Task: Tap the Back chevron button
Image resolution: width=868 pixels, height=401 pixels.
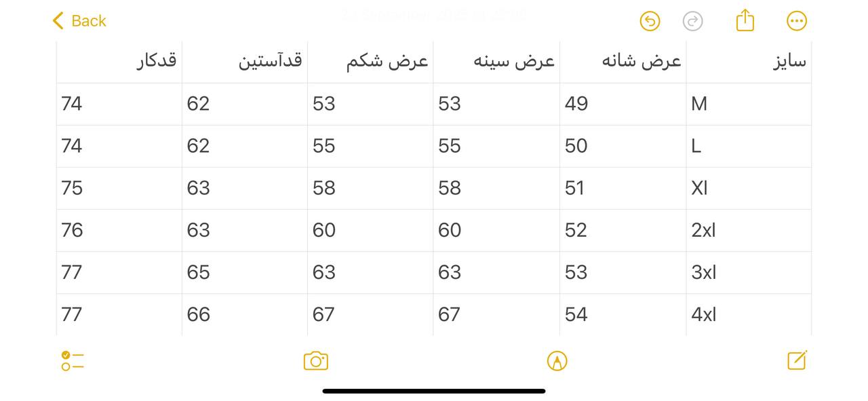Action: pyautogui.click(x=79, y=21)
